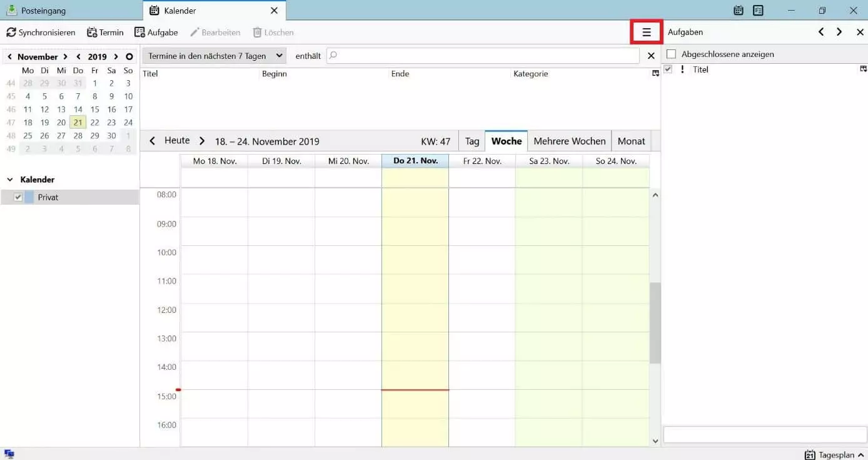Jump to today in mini calendar

[x=129, y=56]
